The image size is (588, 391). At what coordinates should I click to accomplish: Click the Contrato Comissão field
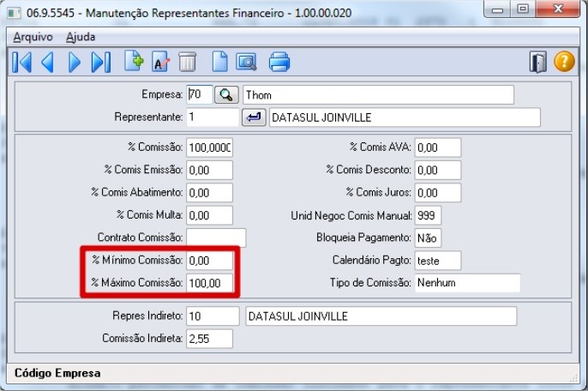click(216, 238)
